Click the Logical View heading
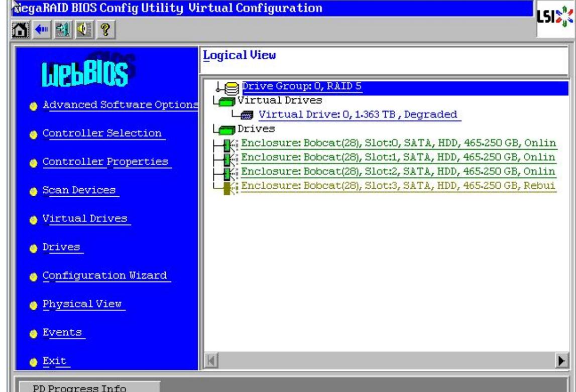This screenshot has width=576, height=392. (240, 55)
